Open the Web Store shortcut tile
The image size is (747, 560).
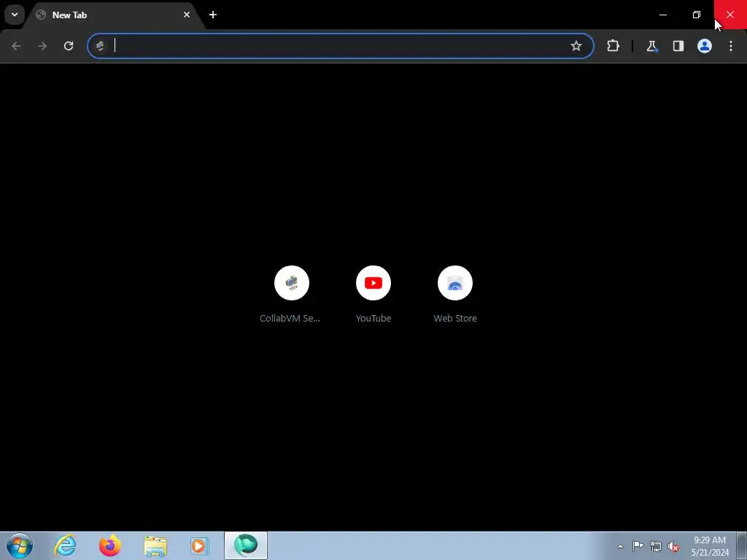pyautogui.click(x=455, y=293)
